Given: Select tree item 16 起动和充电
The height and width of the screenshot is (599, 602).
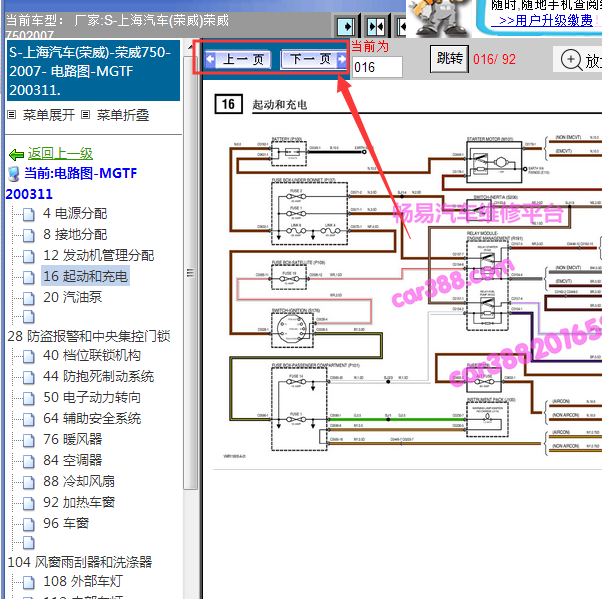Looking at the screenshot, I should 85,276.
